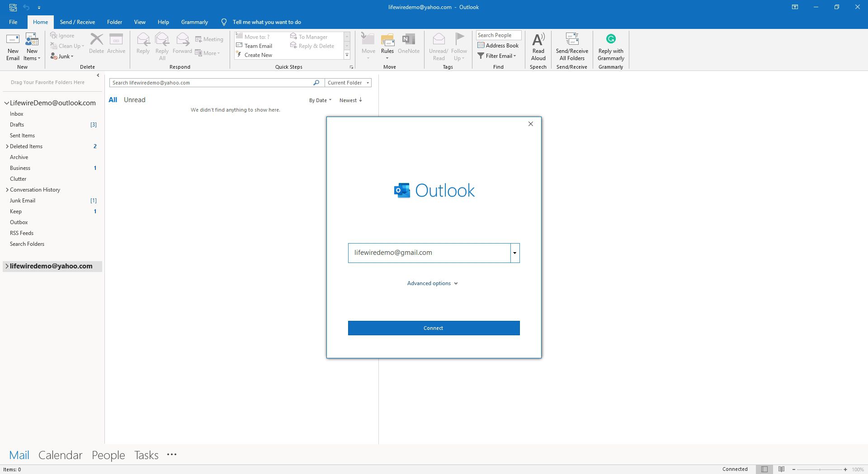Open the Junk dropdown
This screenshot has height=474, width=868.
pyautogui.click(x=62, y=56)
